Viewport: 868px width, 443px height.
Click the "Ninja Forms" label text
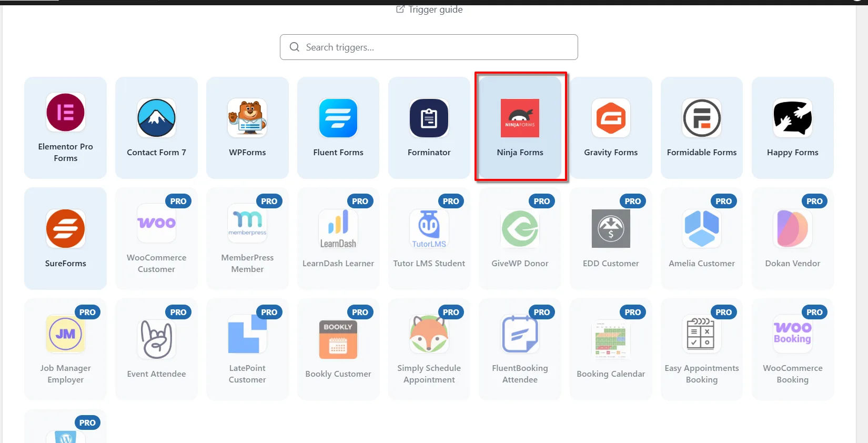520,153
